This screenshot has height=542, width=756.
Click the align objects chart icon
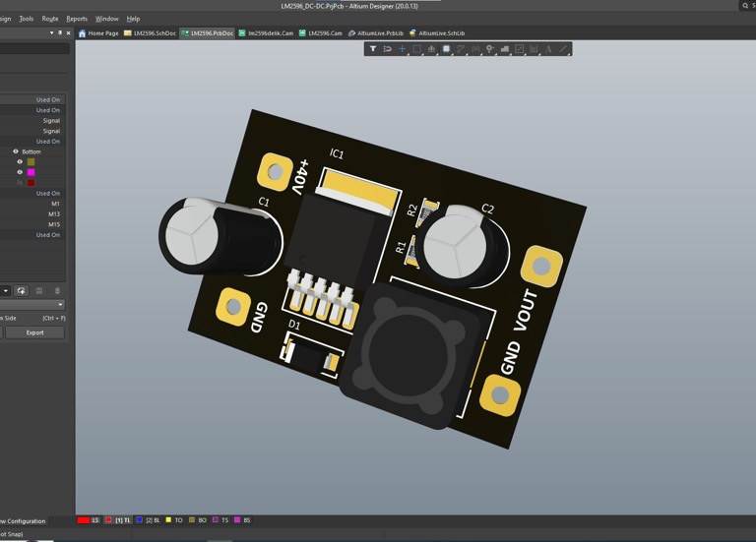coord(431,48)
